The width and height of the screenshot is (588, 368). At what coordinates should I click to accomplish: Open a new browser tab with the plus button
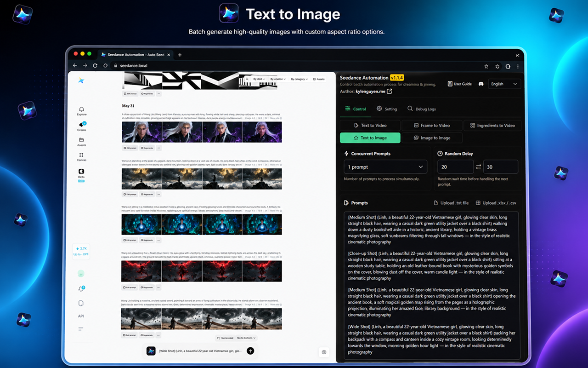pos(180,55)
